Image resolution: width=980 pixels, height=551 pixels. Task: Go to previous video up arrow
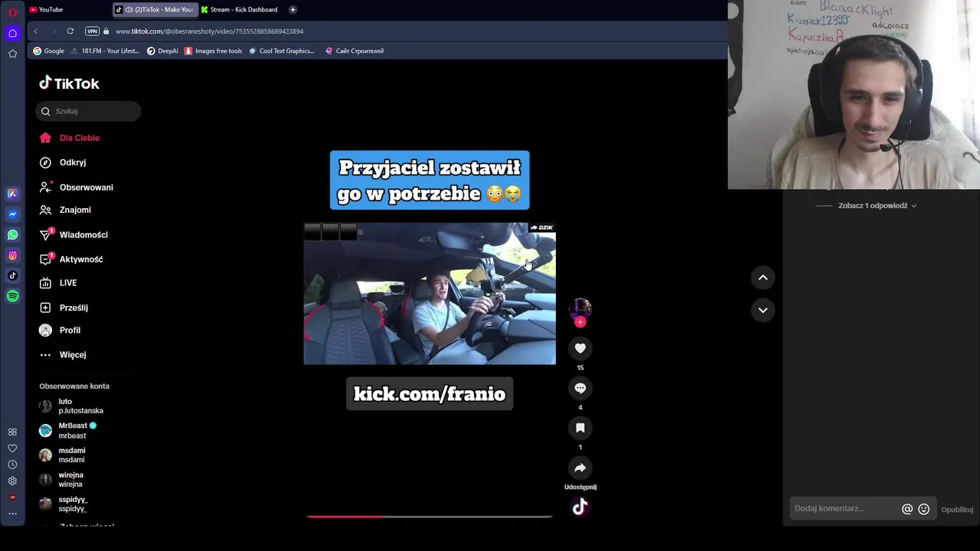tap(763, 278)
